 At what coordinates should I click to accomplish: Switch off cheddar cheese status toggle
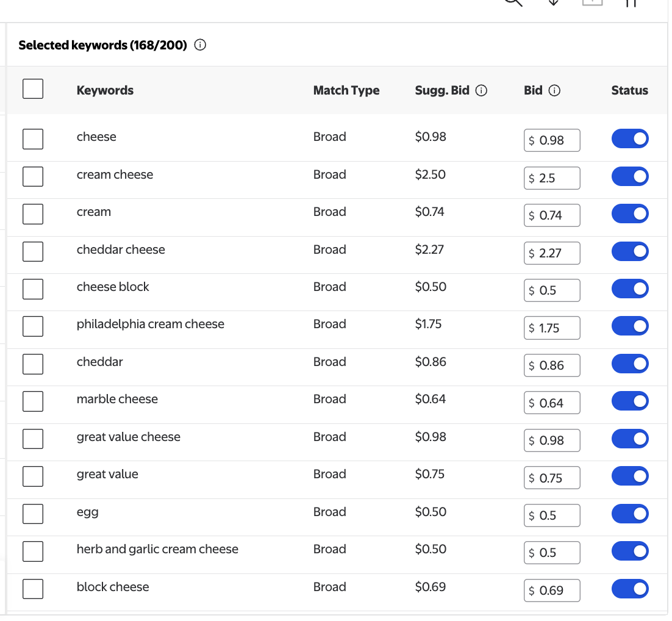(x=630, y=251)
